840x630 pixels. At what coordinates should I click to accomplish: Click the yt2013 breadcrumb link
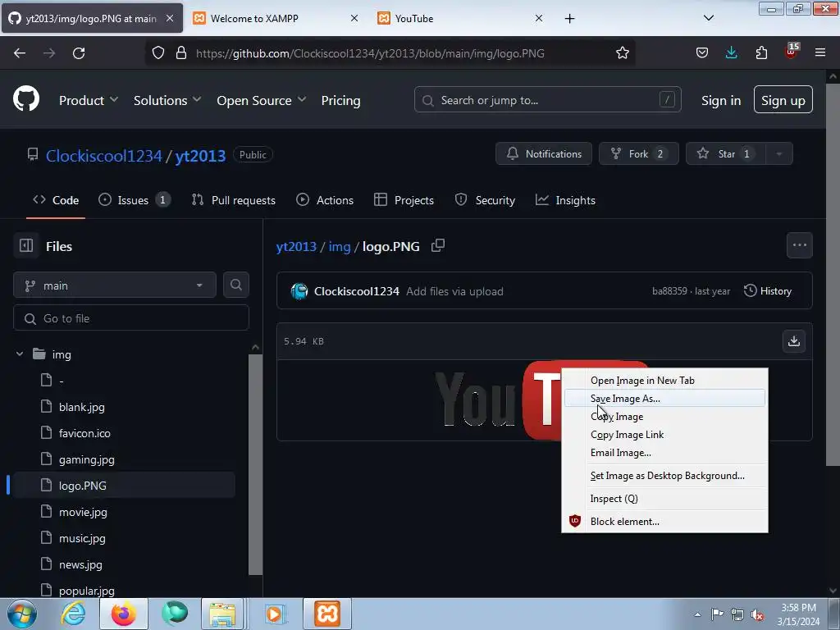(x=296, y=246)
